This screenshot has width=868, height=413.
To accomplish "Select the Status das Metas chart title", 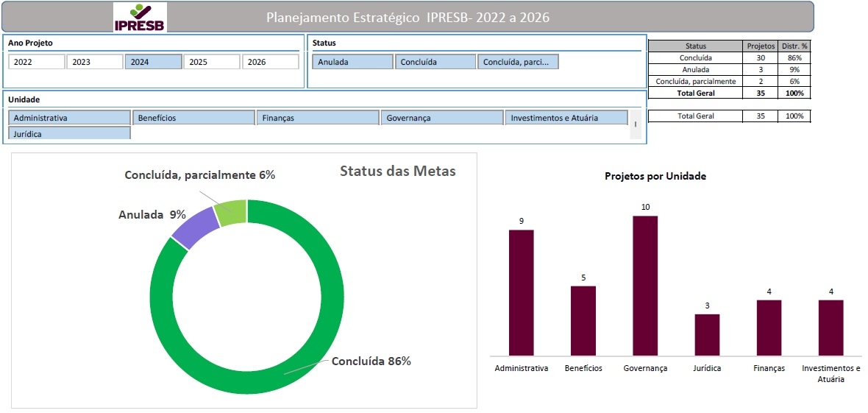I will (x=397, y=171).
